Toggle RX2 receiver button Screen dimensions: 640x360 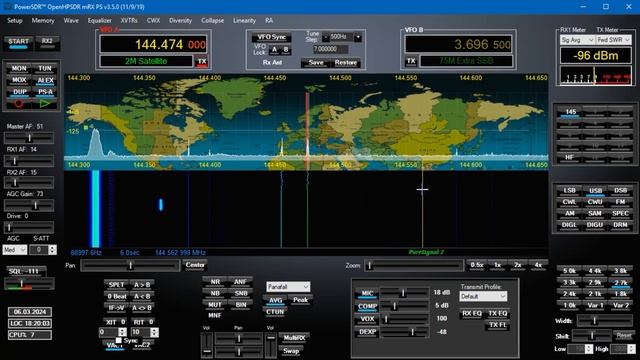point(47,42)
